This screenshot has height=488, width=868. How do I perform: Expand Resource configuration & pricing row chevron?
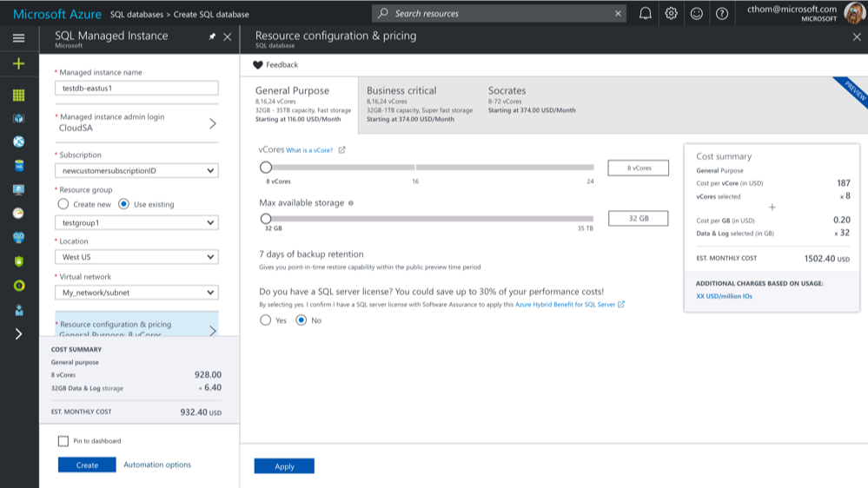pos(213,330)
